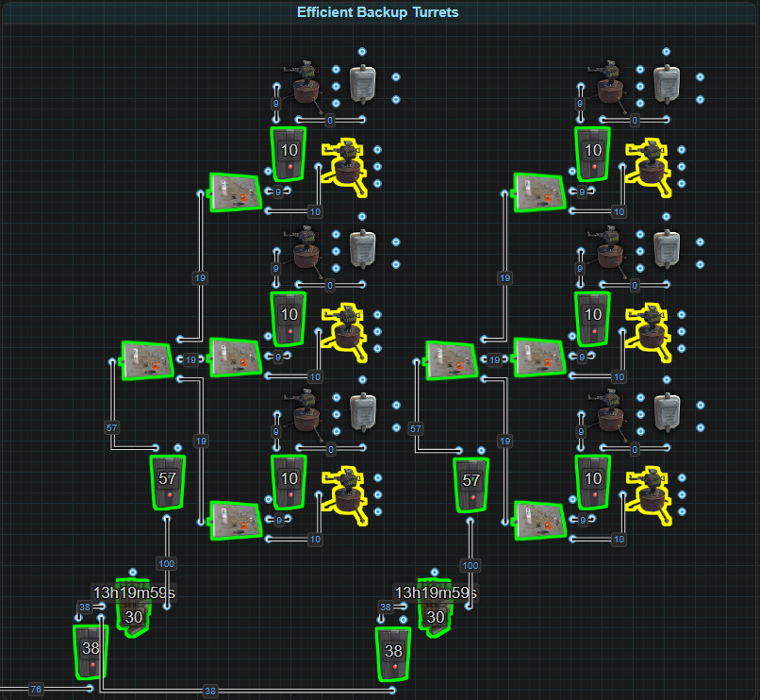Click the Efficient Backup Turrets title

pos(377,12)
